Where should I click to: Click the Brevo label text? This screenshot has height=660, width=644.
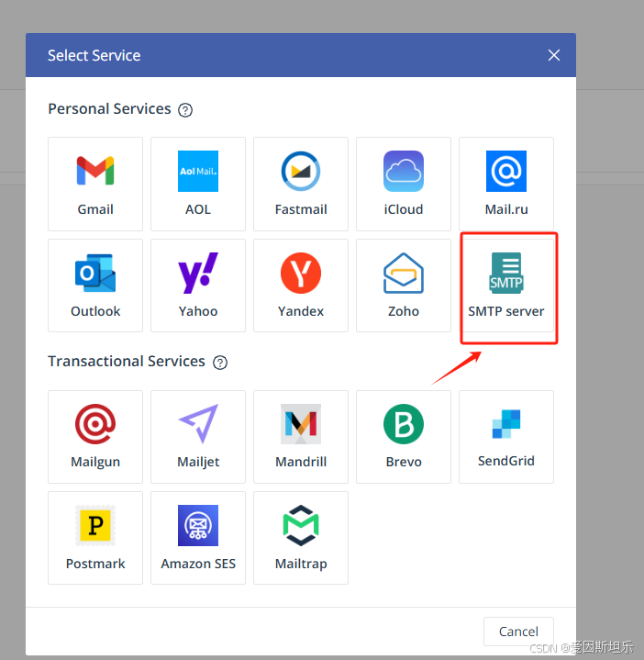(404, 462)
